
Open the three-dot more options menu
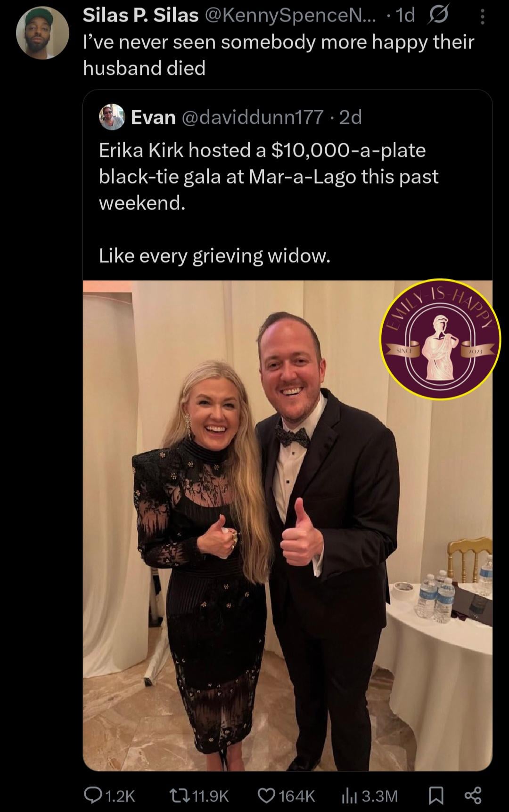482,17
